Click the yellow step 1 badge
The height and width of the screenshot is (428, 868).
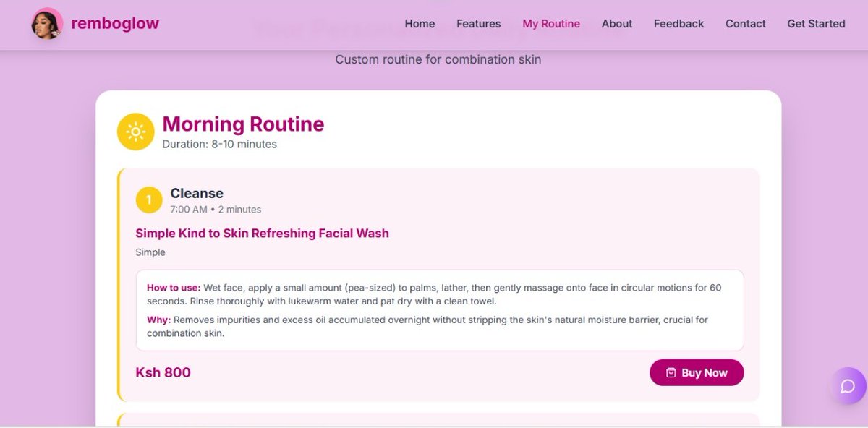(149, 200)
